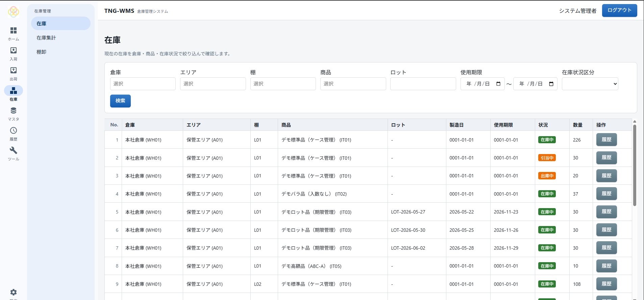Focus the ロット input field

(x=423, y=84)
